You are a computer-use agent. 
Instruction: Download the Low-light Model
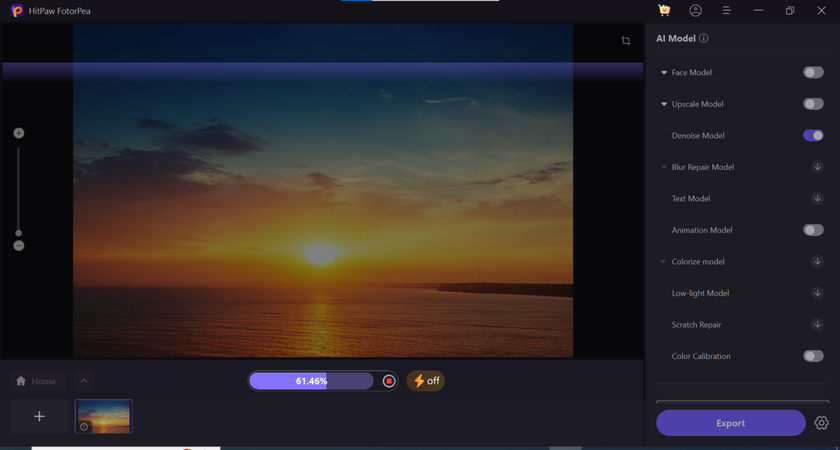818,293
